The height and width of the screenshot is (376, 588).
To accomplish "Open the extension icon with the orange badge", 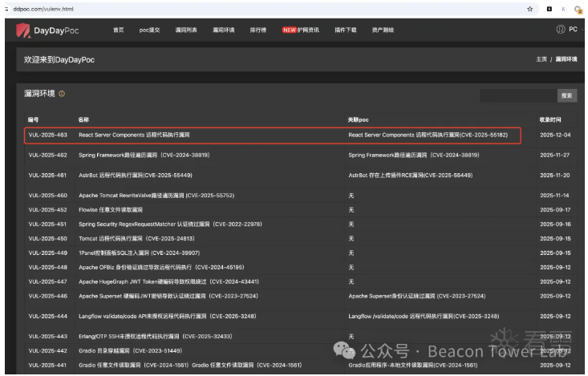I will (578, 10).
